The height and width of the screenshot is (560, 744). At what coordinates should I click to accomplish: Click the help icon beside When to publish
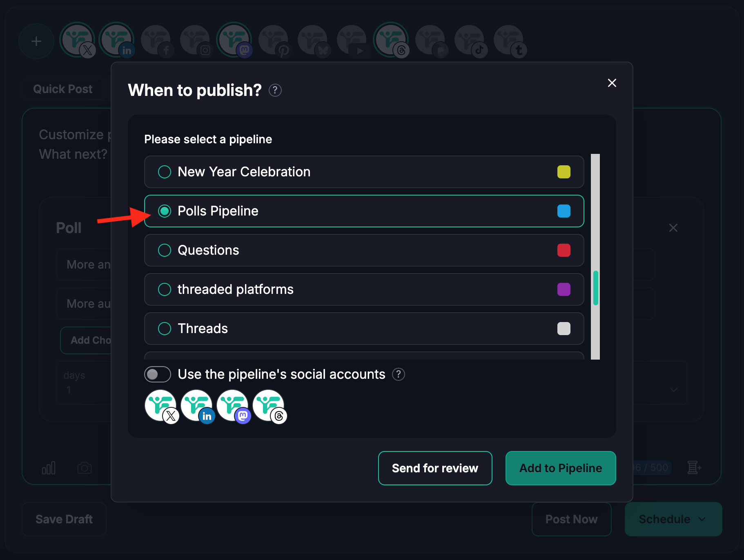pos(275,90)
